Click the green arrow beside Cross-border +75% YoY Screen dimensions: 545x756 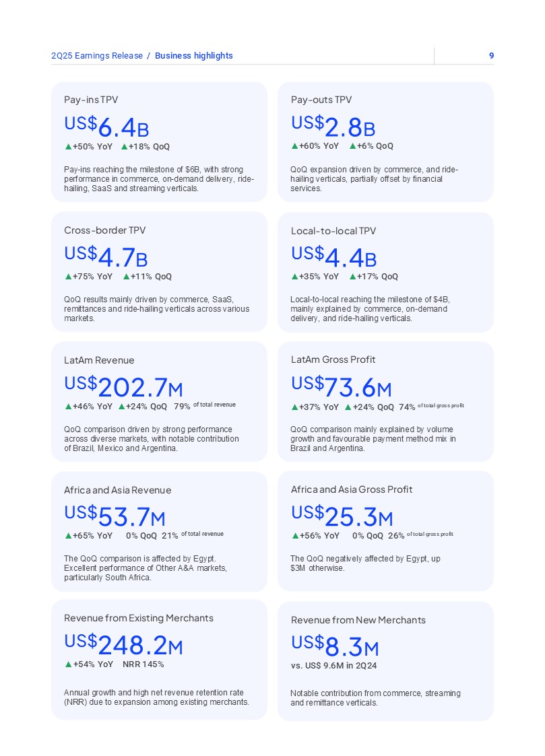(68, 276)
